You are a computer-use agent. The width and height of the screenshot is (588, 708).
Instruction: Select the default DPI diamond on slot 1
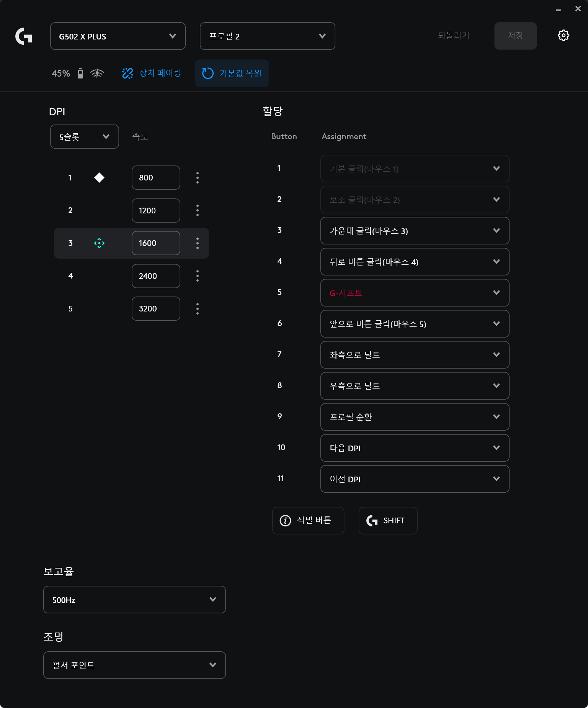point(99,178)
